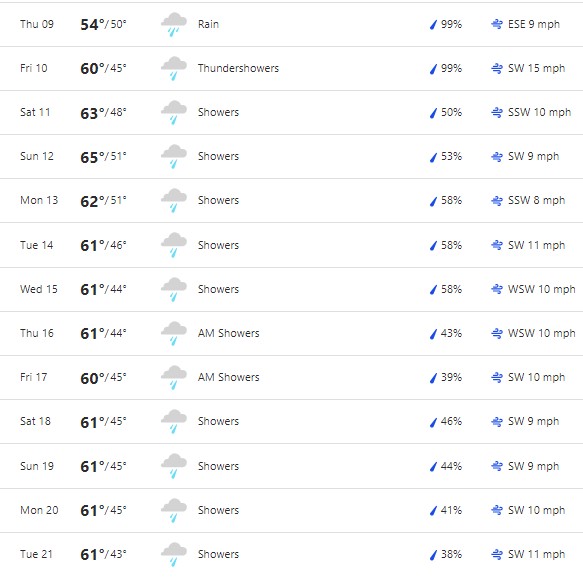Image resolution: width=583 pixels, height=579 pixels.
Task: Click the 44% precipitation value for Sun 19
Action: pyautogui.click(x=451, y=466)
